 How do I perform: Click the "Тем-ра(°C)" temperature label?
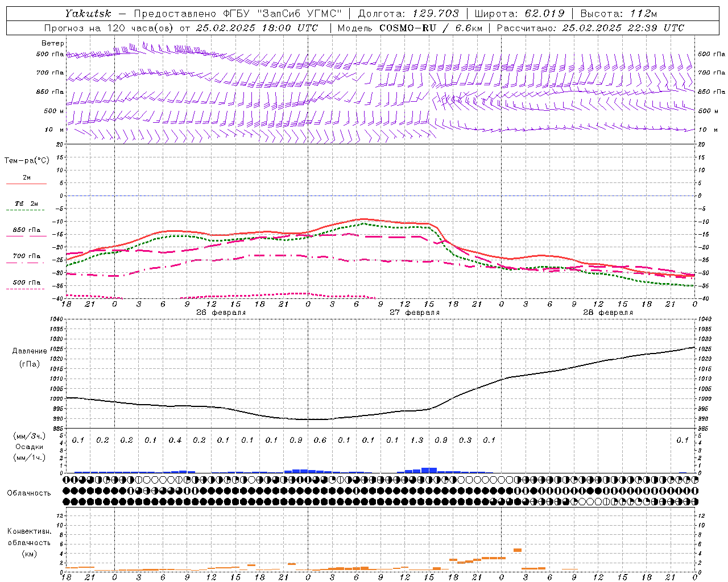coord(27,161)
